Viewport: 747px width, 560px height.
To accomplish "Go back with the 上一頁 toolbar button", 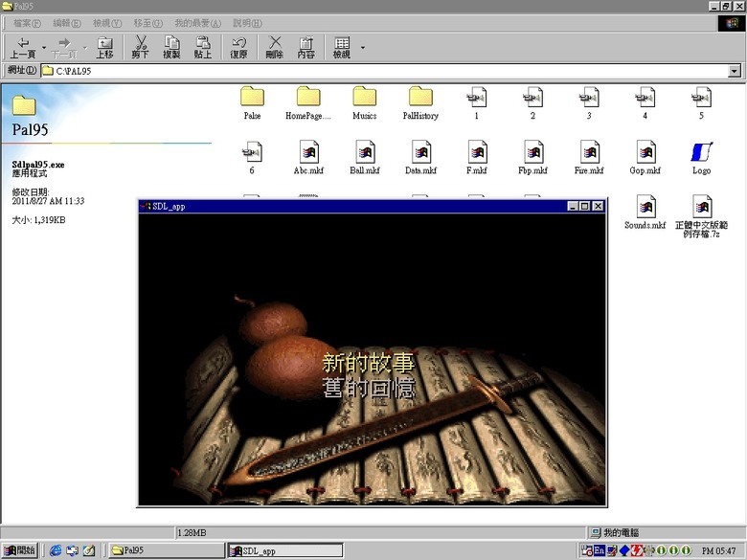I will [x=22, y=48].
